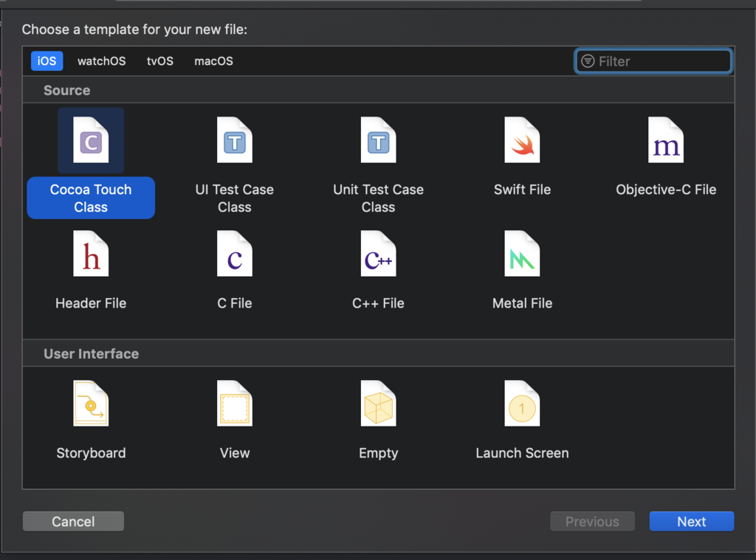Pick the Unit Test Case Class icon
Viewport: 756px width, 560px height.
click(379, 140)
